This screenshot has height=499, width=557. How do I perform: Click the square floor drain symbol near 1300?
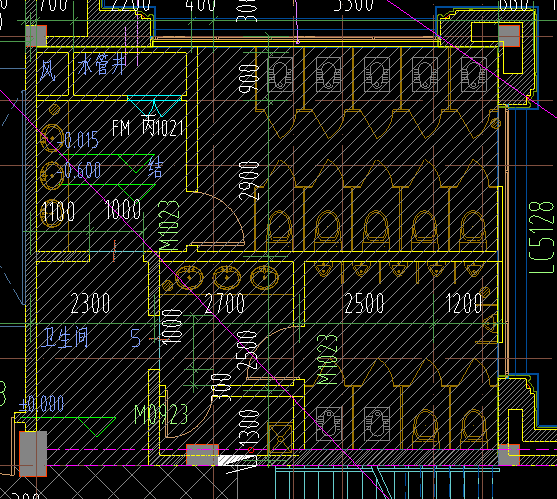(280, 437)
